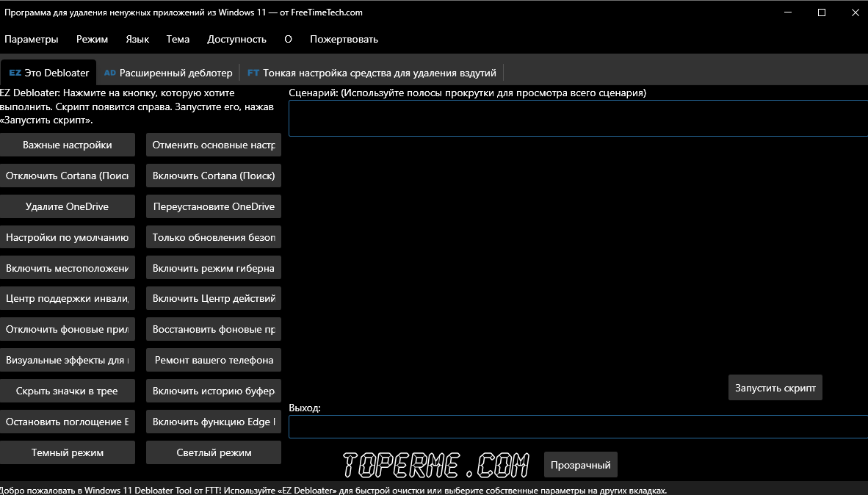
Task: Click Остановить поглощение Edge button
Action: tap(68, 422)
